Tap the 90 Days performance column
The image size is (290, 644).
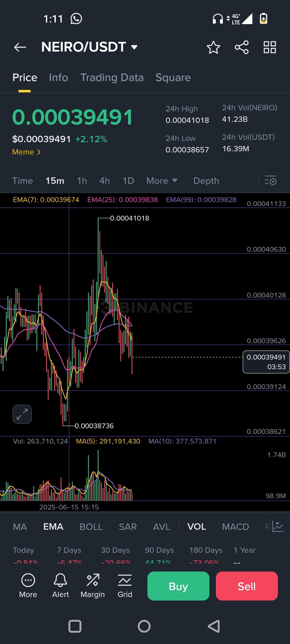click(160, 555)
